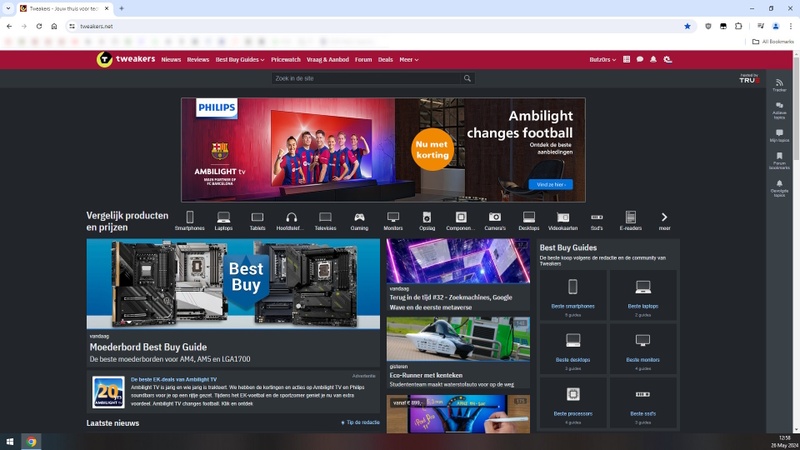Open Moederbord Best Buy Guide article
800x450 pixels.
(148, 347)
